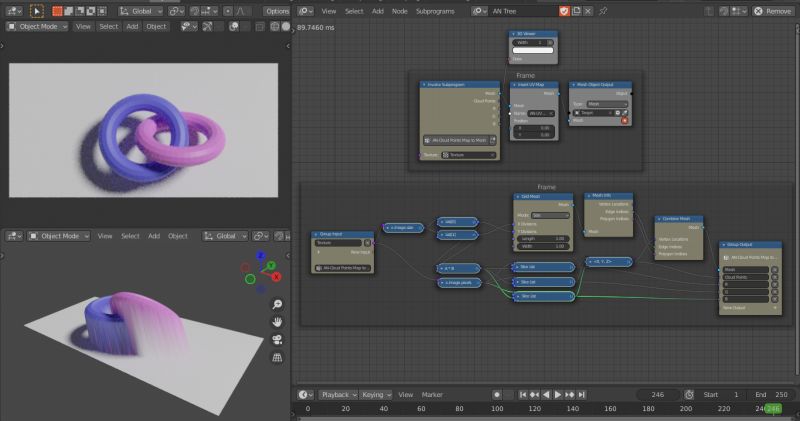Open proportional falloff curve menu
The width and height of the screenshot is (800, 421).
[241, 11]
